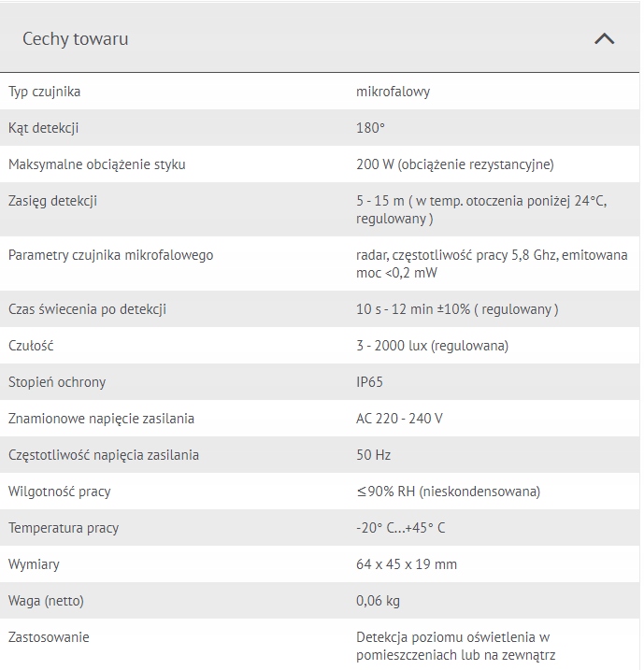Click the Kąt detekcji row label
The width and height of the screenshot is (644, 670).
coord(44,128)
